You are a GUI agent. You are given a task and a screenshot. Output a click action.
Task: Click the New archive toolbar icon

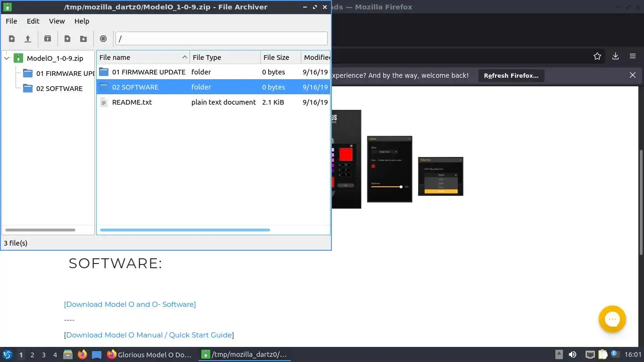(x=12, y=39)
